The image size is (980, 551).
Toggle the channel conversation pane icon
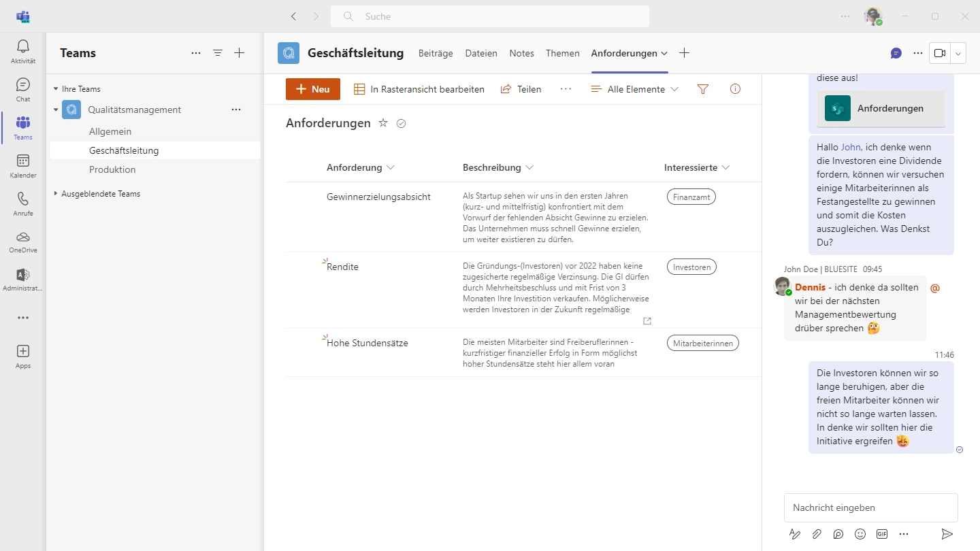tap(896, 53)
